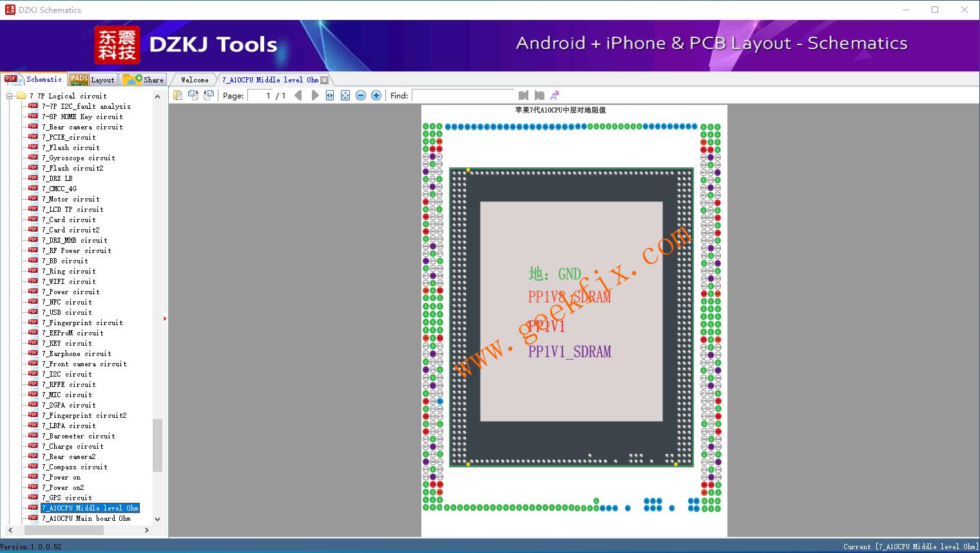Find the previous search match

[523, 95]
